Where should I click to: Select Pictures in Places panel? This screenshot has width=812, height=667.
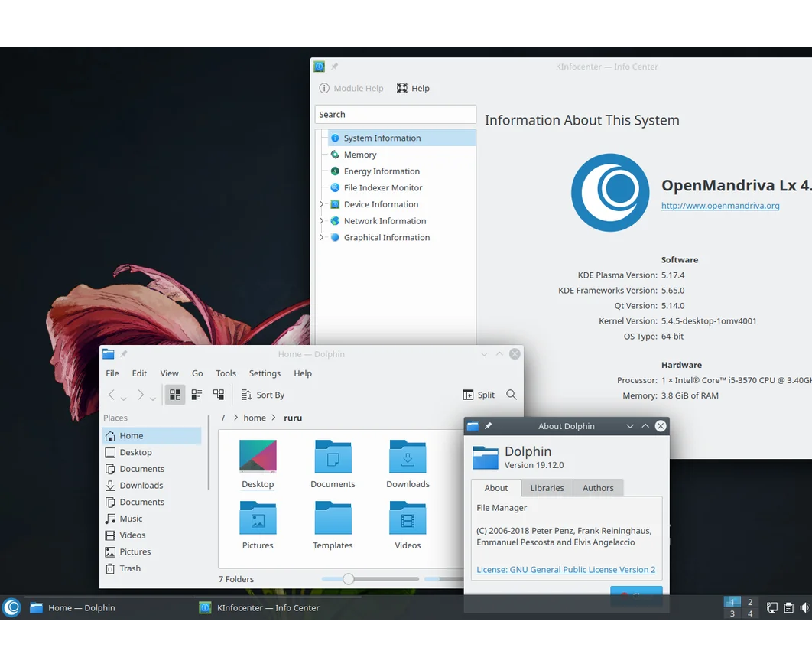(x=152, y=552)
